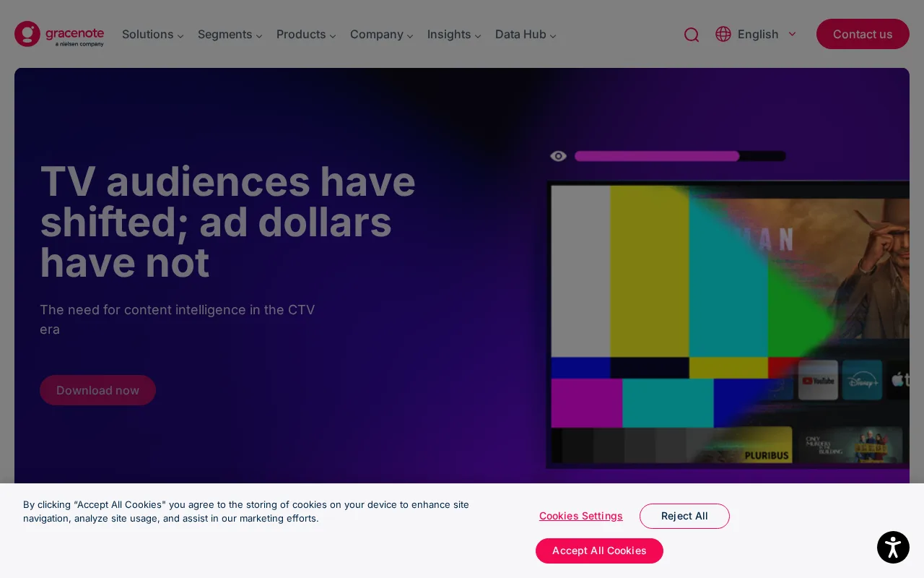Expand the Solutions menu

pyautogui.click(x=152, y=35)
